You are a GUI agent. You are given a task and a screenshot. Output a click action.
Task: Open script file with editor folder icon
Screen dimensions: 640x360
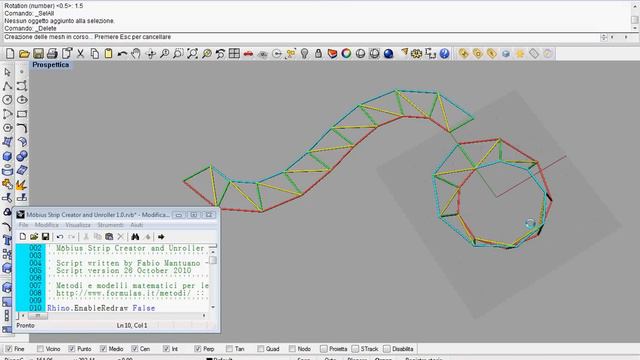click(34, 237)
